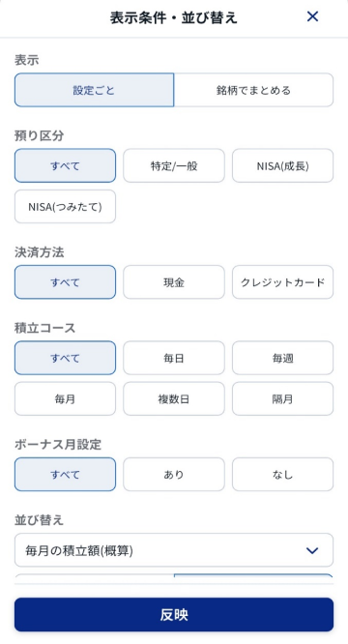Select すべて under 決済方法
This screenshot has width=348, height=644.
[x=66, y=282]
